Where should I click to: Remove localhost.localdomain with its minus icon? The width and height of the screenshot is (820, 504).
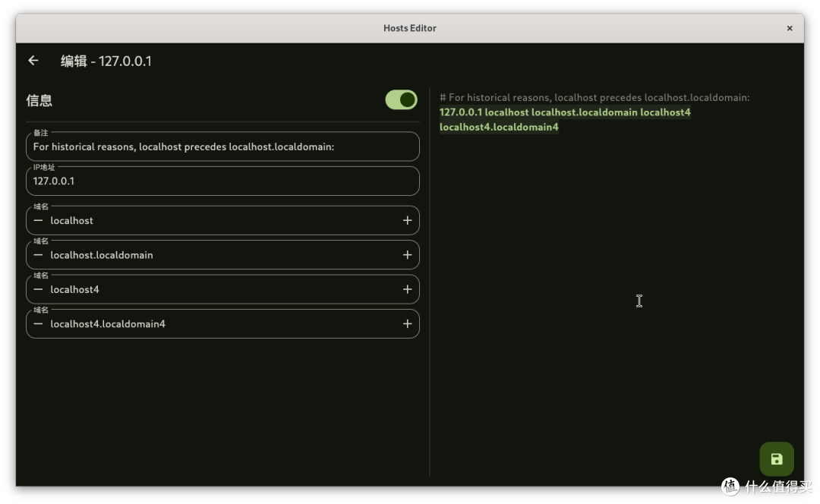click(x=38, y=255)
